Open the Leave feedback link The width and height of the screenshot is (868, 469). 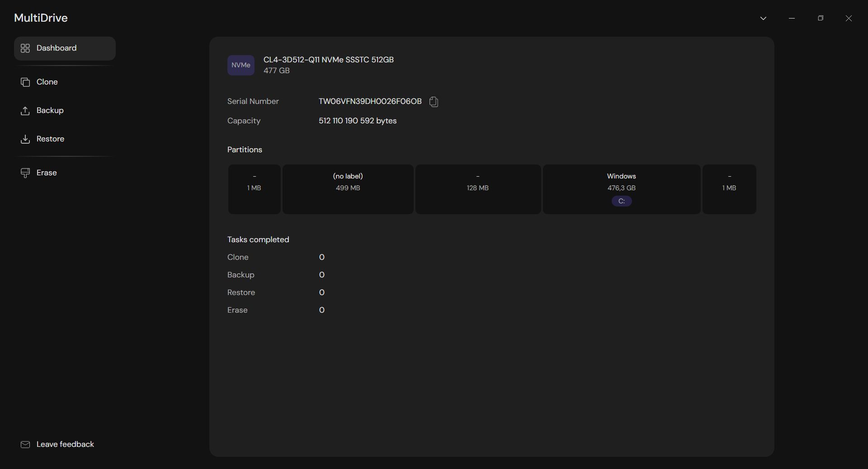(65, 445)
